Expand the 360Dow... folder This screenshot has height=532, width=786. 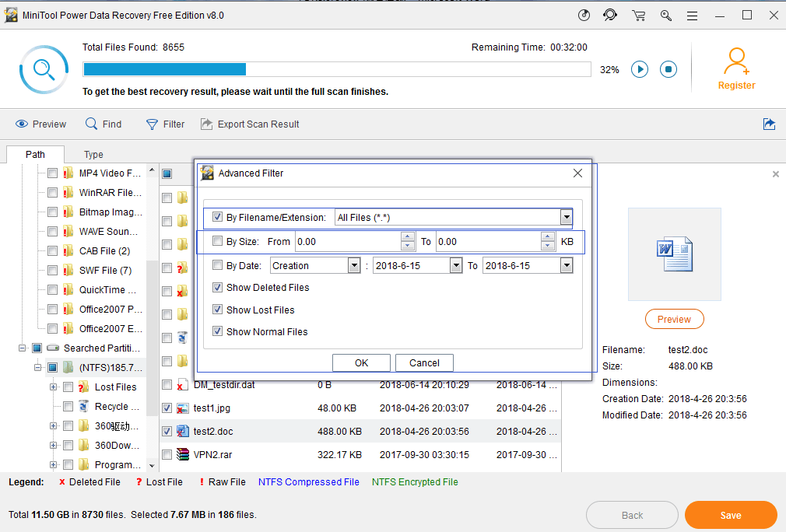[53, 446]
